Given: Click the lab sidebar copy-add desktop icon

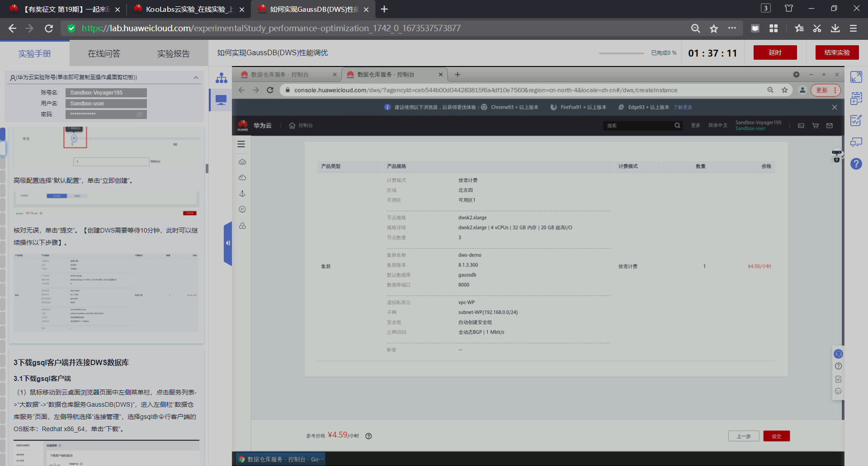Looking at the screenshot, I should 856,99.
